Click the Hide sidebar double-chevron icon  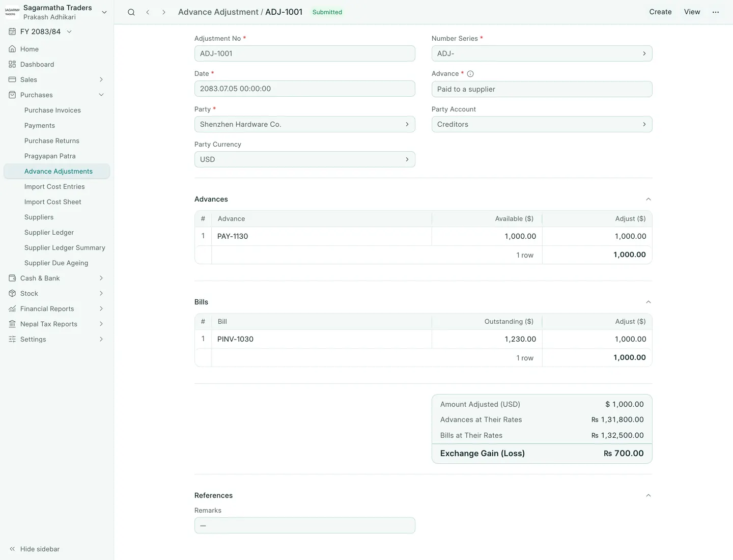(x=12, y=549)
